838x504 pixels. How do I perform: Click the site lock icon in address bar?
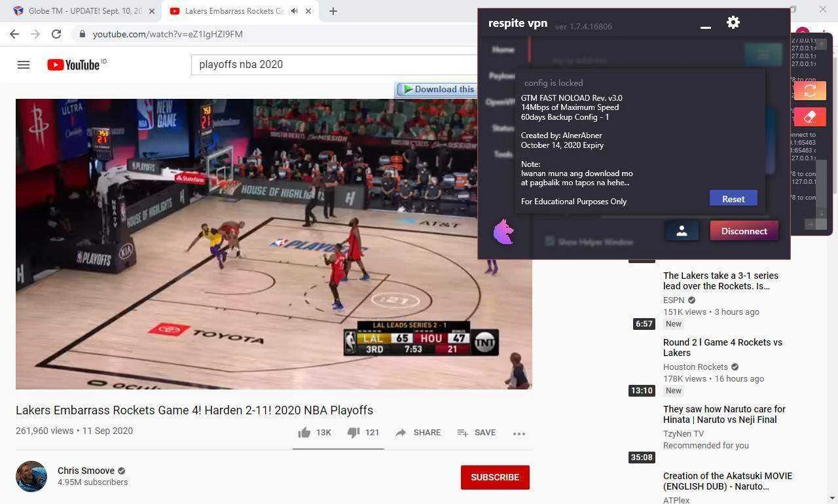pyautogui.click(x=82, y=34)
